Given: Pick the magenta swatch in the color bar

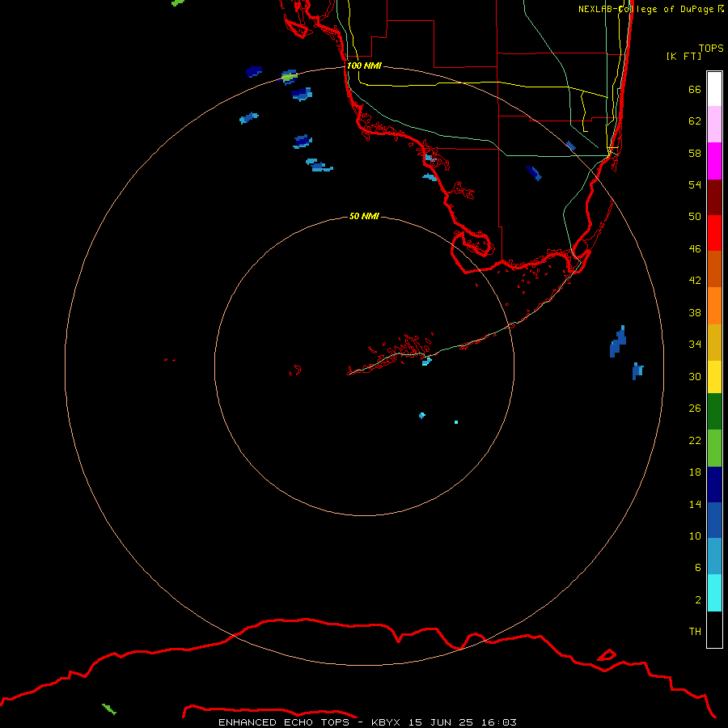Looking at the screenshot, I should click(x=714, y=161).
